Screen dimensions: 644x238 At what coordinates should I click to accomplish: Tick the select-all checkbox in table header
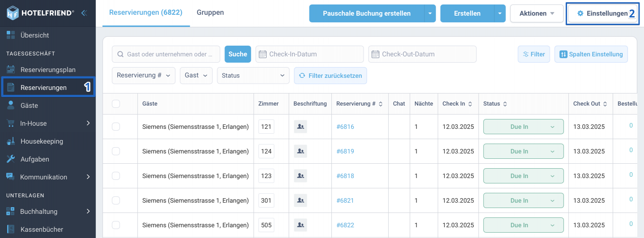point(116,104)
